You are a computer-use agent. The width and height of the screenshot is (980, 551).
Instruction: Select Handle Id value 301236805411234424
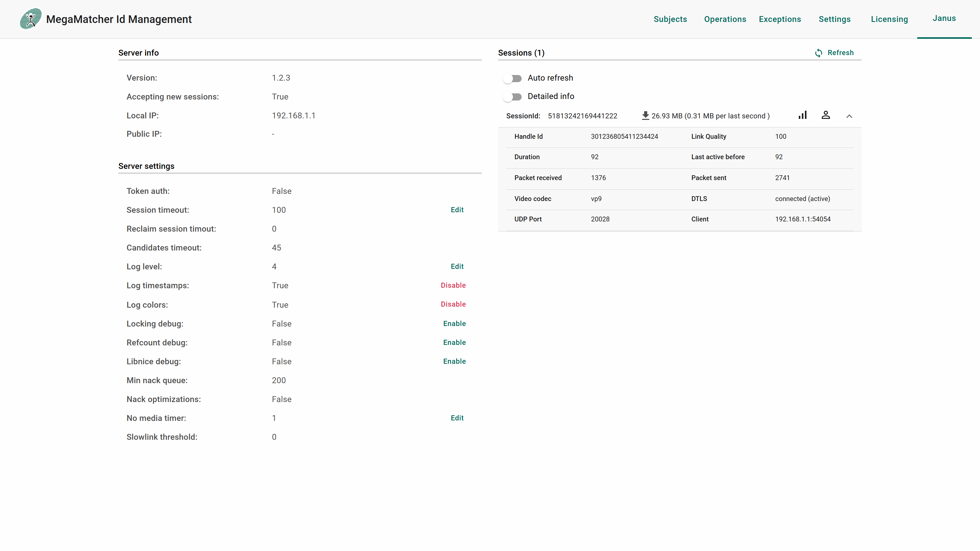click(x=624, y=136)
